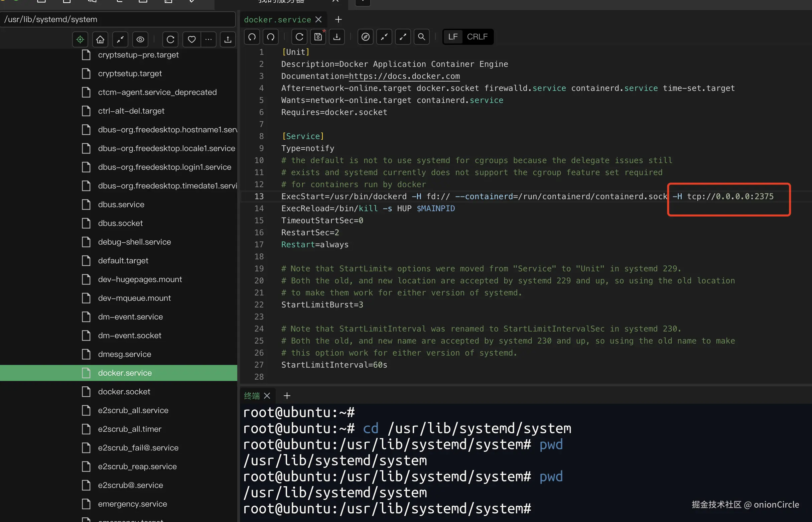The image size is (812, 522).
Task: Select LF line ending mode
Action: [x=453, y=37]
